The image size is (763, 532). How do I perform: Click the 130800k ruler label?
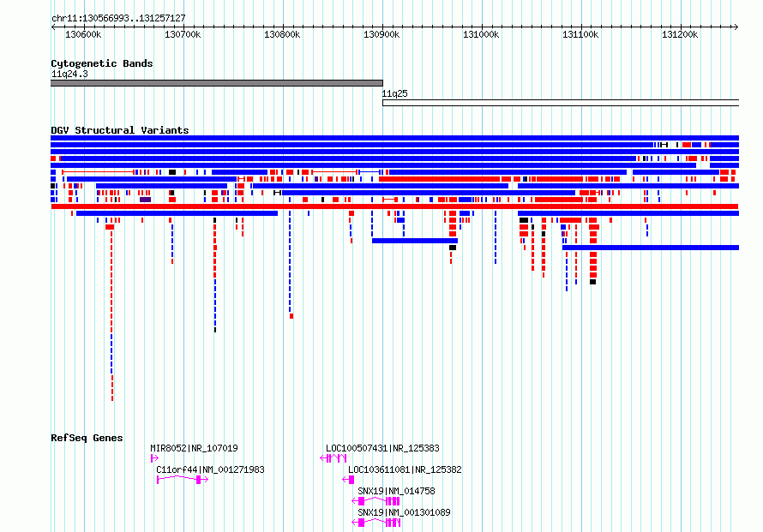(x=282, y=34)
